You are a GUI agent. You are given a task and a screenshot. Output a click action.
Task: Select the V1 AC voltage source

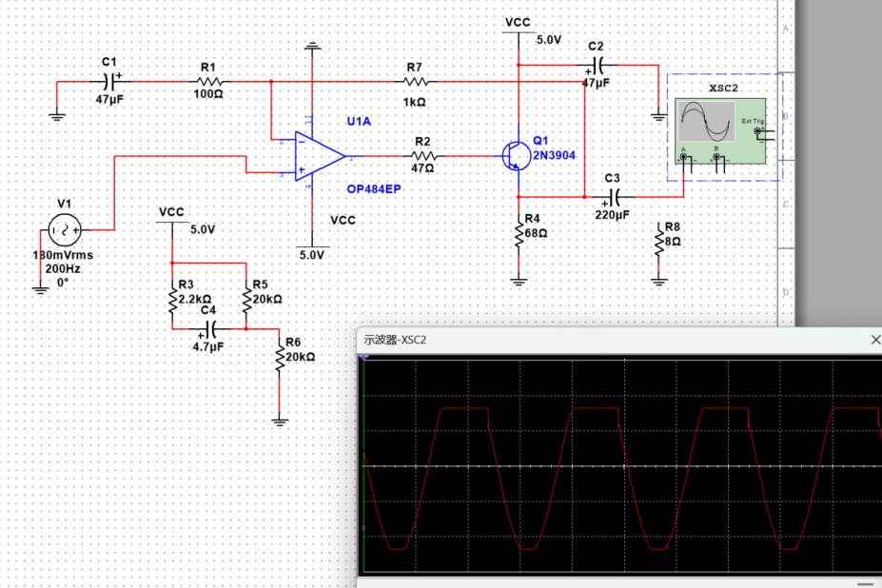tap(64, 229)
